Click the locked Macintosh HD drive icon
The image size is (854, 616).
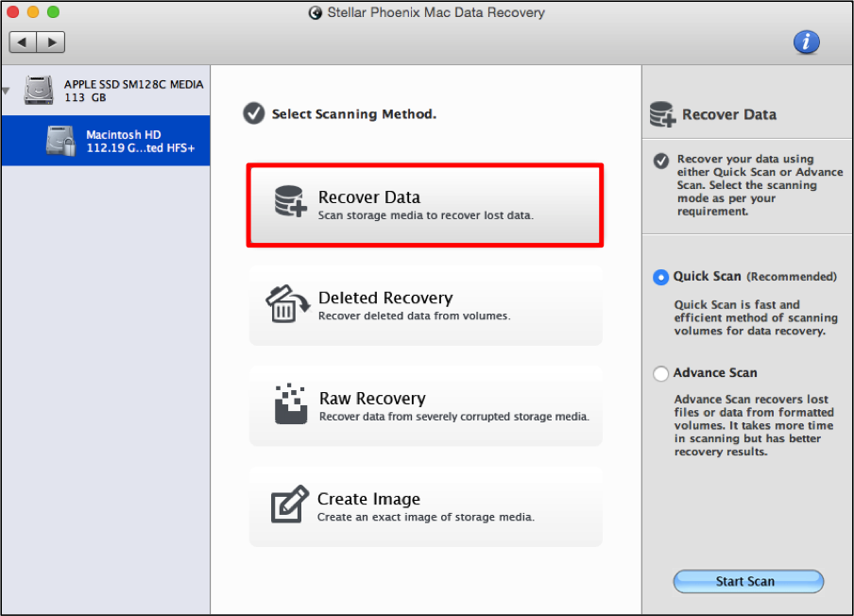pos(60,141)
